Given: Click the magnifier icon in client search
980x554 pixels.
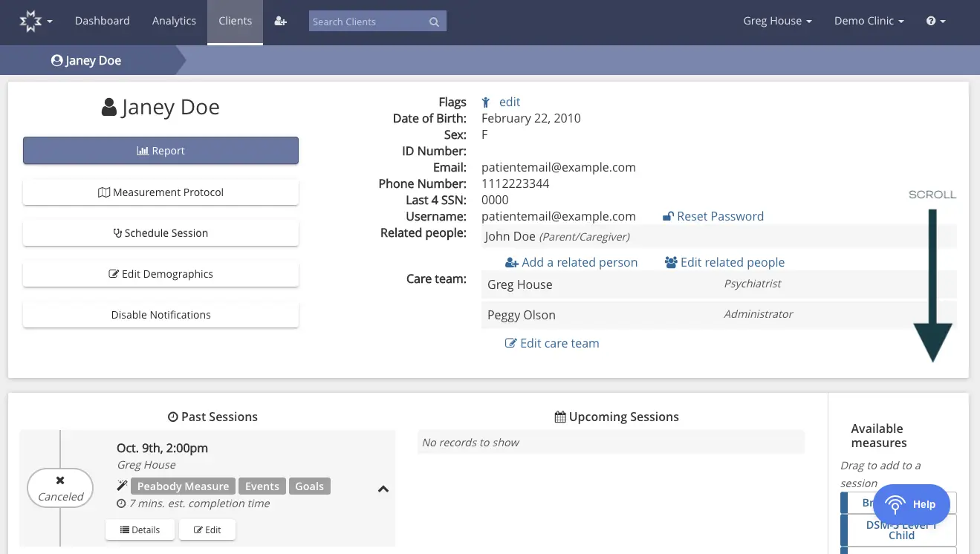Looking at the screenshot, I should tap(434, 22).
